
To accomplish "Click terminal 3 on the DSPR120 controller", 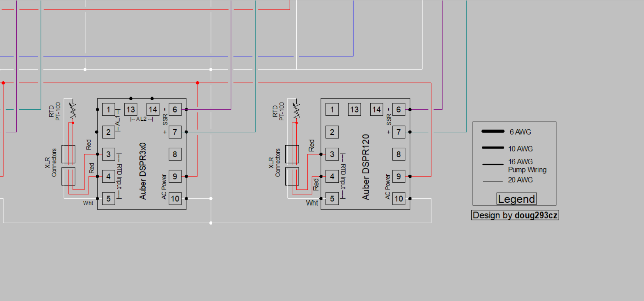I will click(x=332, y=154).
